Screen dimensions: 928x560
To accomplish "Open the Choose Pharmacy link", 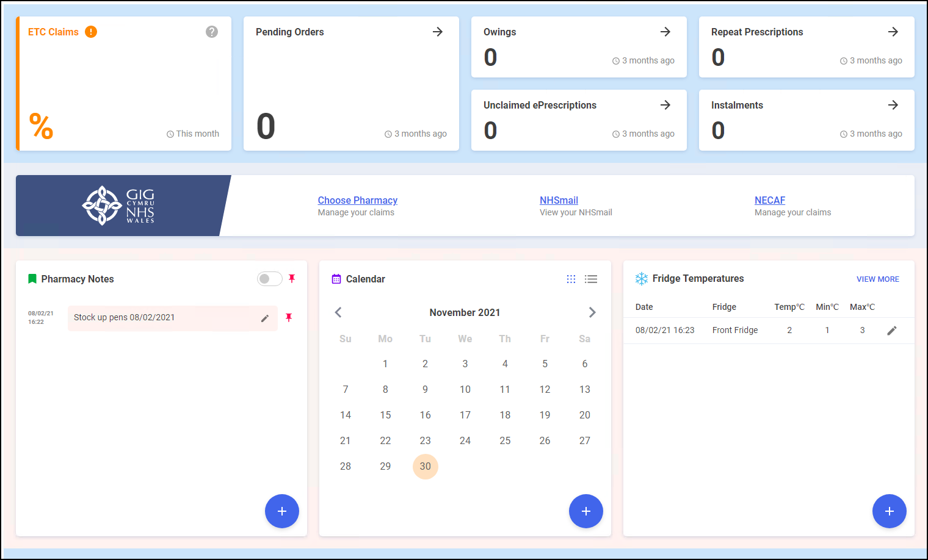I will tap(357, 200).
